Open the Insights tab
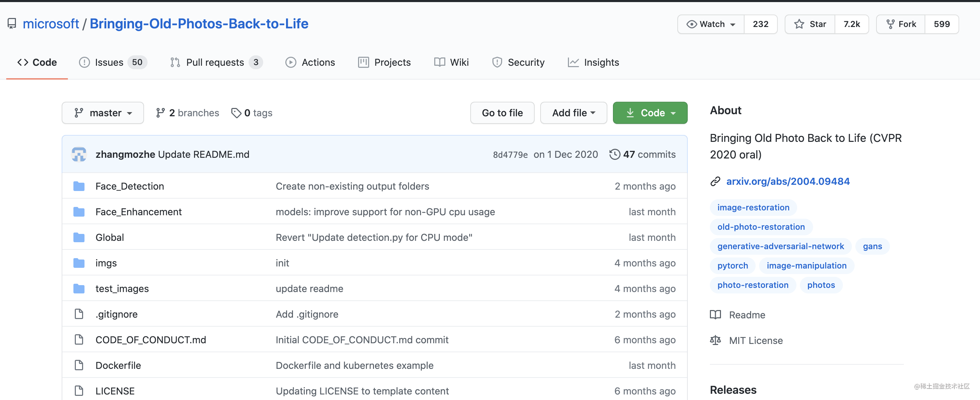This screenshot has width=980, height=400. 594,62
